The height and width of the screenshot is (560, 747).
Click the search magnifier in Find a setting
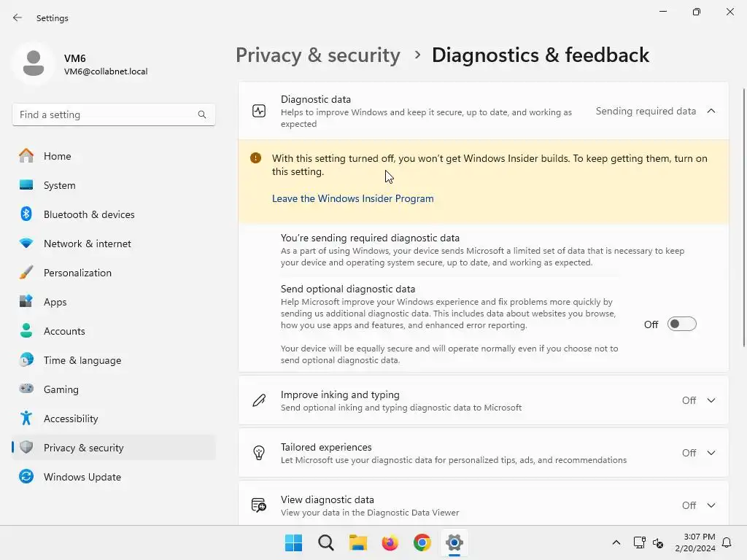[x=202, y=114]
